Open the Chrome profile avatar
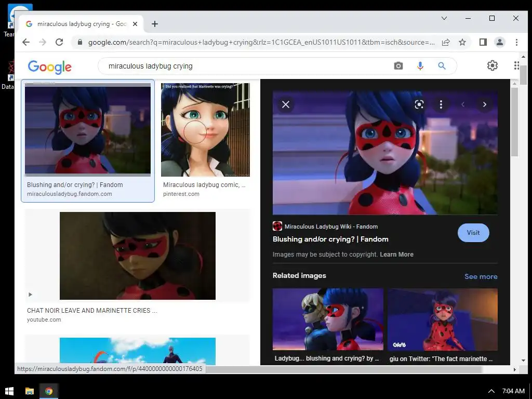Image resolution: width=532 pixels, height=399 pixels. pos(499,42)
